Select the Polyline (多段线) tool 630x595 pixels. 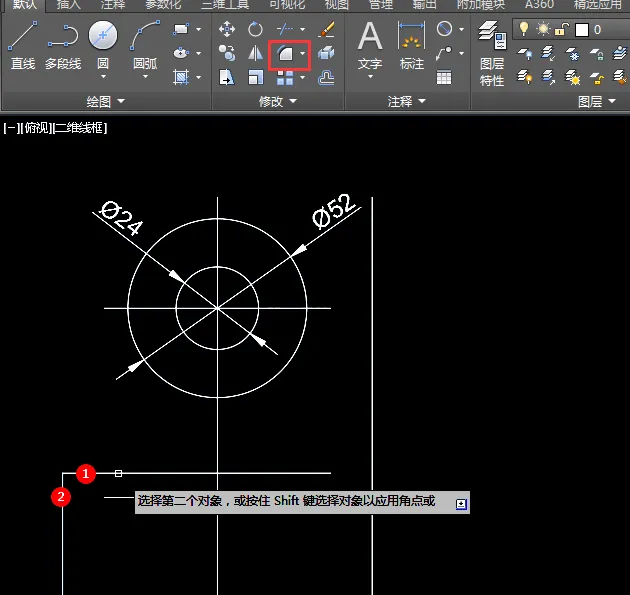click(x=63, y=45)
